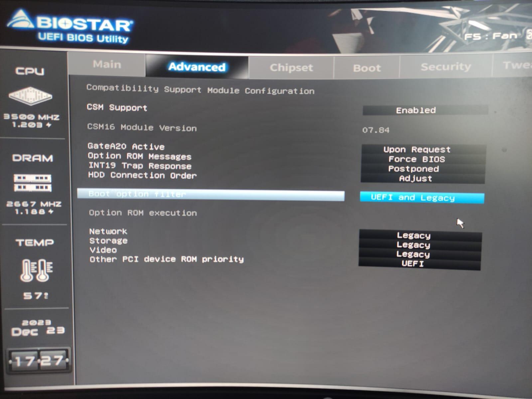The image size is (532, 399).
Task: Click the thermometer temperature icon
Action: [36, 270]
